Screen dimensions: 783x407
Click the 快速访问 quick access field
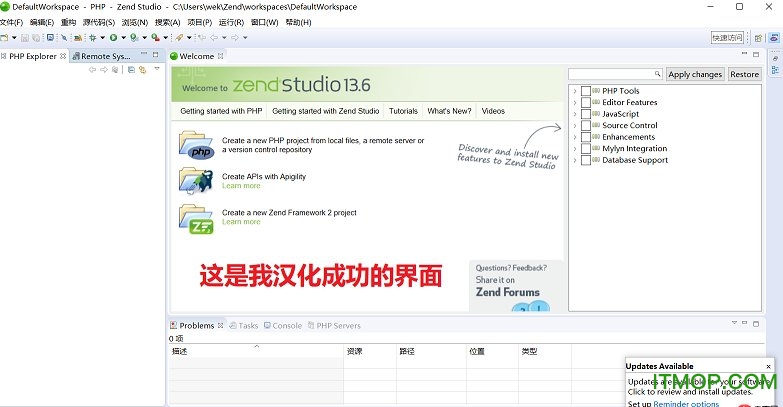pyautogui.click(x=728, y=37)
